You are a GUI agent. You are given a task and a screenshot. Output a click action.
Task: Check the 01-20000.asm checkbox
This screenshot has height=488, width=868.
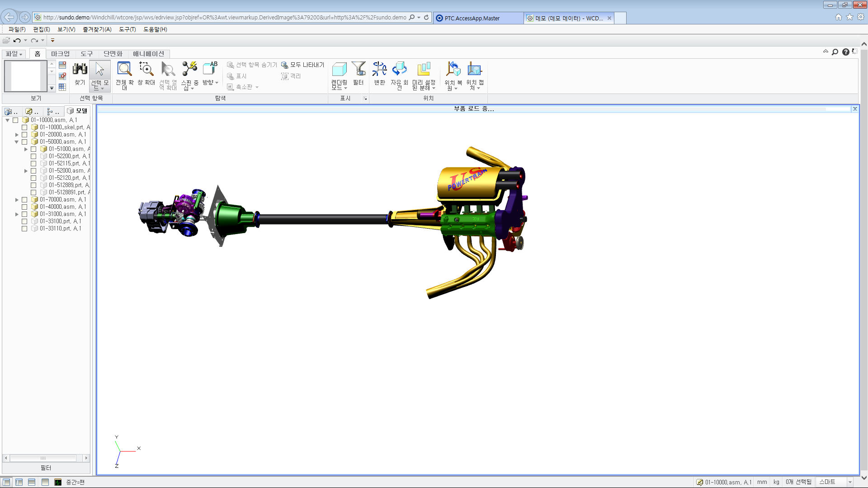(24, 135)
